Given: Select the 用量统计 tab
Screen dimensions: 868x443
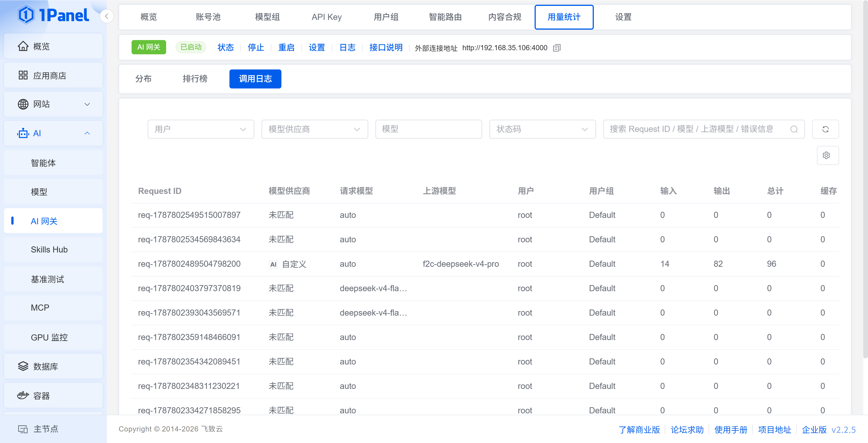Looking at the screenshot, I should [x=564, y=17].
